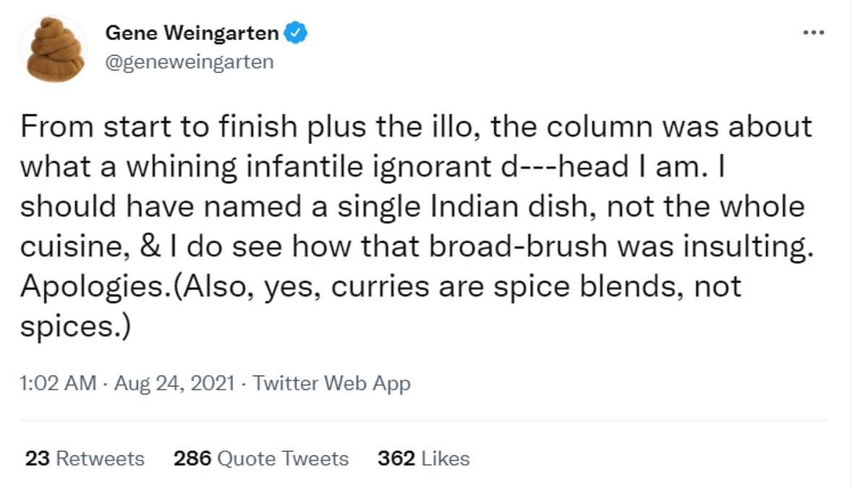Screen dimensions: 868x488
Task: Open the Twitter Web App source link
Action: [x=332, y=383]
